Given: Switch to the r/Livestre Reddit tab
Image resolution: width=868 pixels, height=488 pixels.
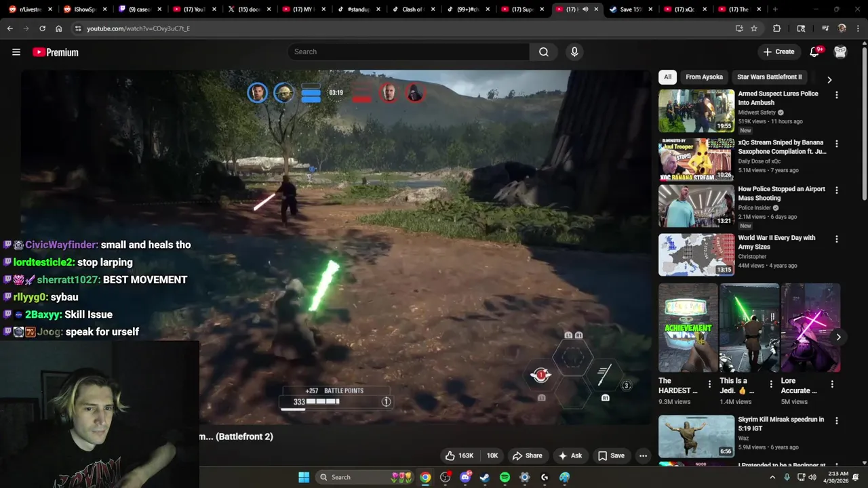Looking at the screenshot, I should pyautogui.click(x=30, y=9).
